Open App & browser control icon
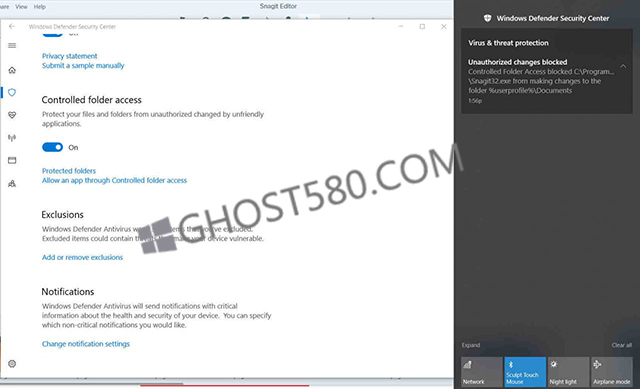Image resolution: width=640 pixels, height=389 pixels. [12, 160]
